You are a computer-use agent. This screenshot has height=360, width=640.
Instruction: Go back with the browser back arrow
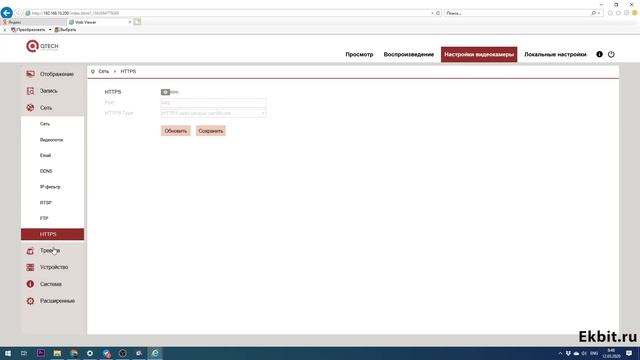[7, 13]
